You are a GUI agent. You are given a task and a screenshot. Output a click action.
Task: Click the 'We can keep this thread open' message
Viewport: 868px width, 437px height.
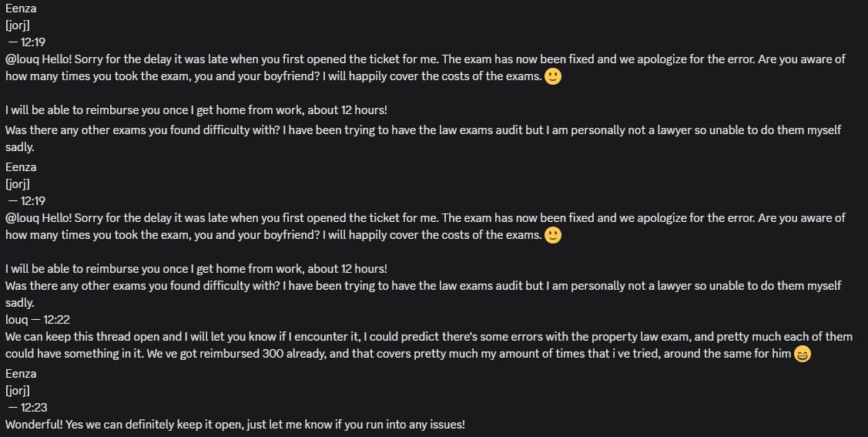(429, 345)
